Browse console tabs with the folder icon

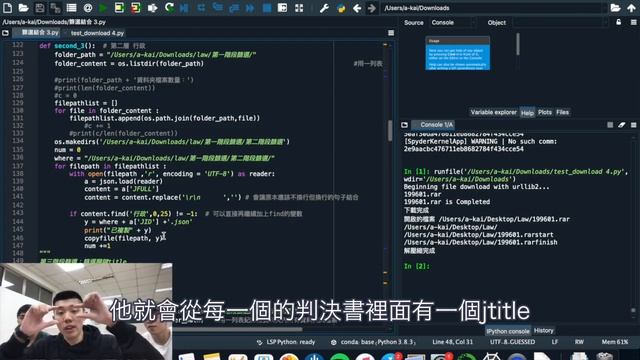coord(404,125)
